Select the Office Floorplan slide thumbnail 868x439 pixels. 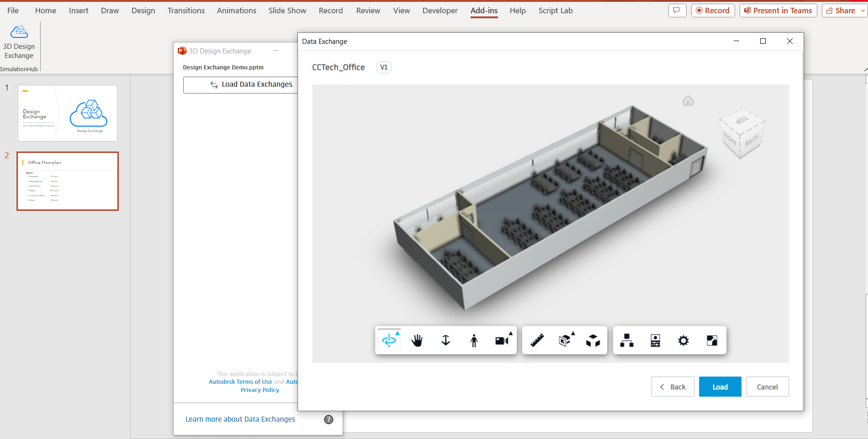[68, 181]
